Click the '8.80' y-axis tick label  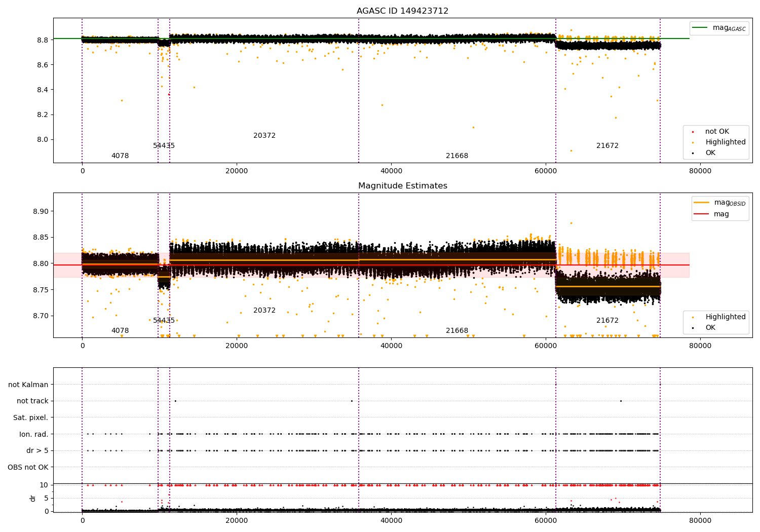pyautogui.click(x=41, y=264)
